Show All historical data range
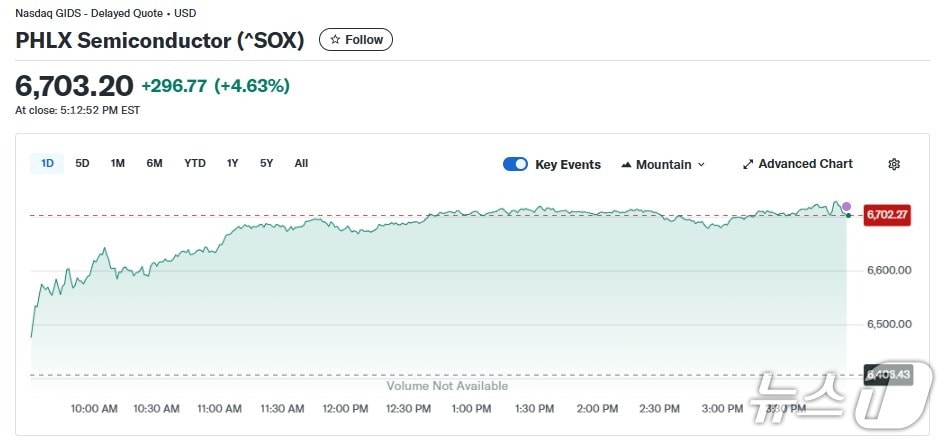Image resolution: width=947 pixels, height=443 pixels. 301,163
